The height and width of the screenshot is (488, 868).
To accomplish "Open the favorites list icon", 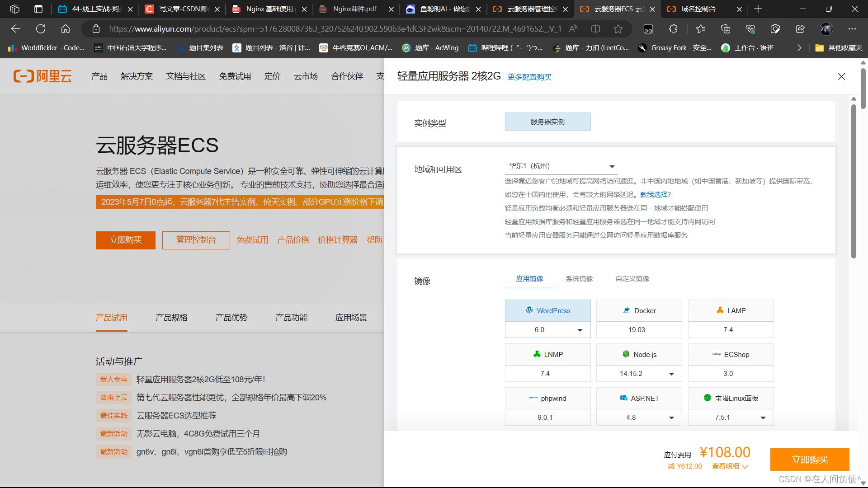I will tap(701, 29).
